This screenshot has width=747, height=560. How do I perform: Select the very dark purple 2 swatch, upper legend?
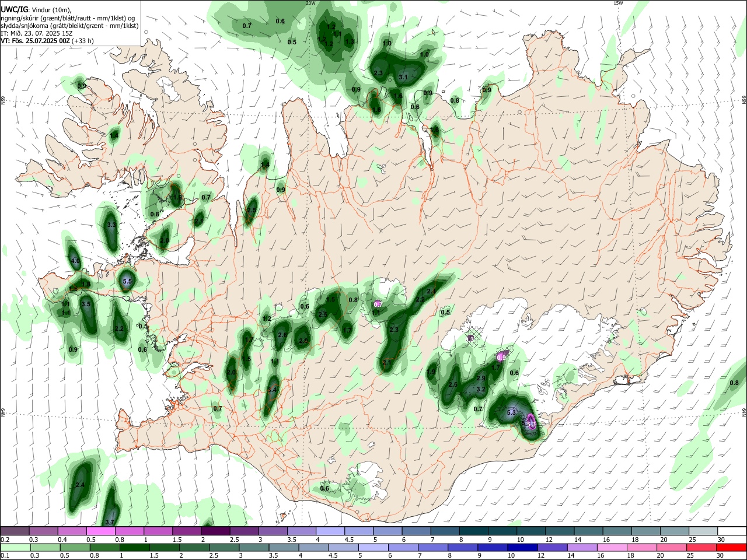(x=215, y=531)
